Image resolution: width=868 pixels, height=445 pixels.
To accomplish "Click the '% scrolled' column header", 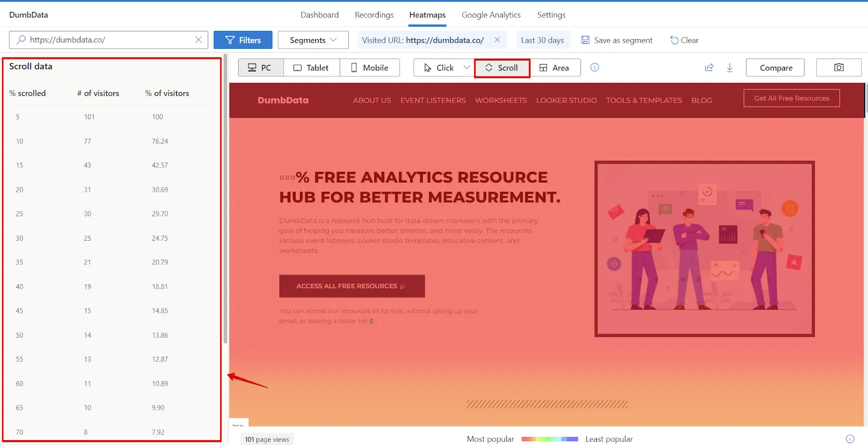I will [27, 93].
